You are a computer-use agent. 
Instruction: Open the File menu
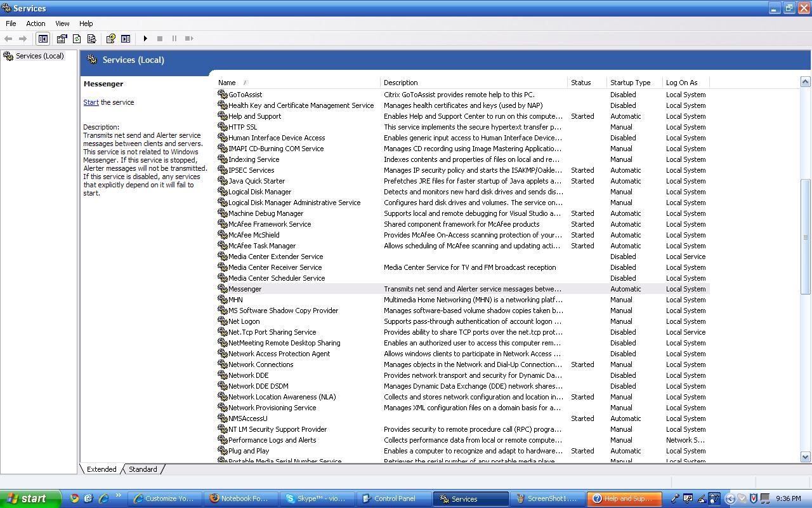[11, 23]
